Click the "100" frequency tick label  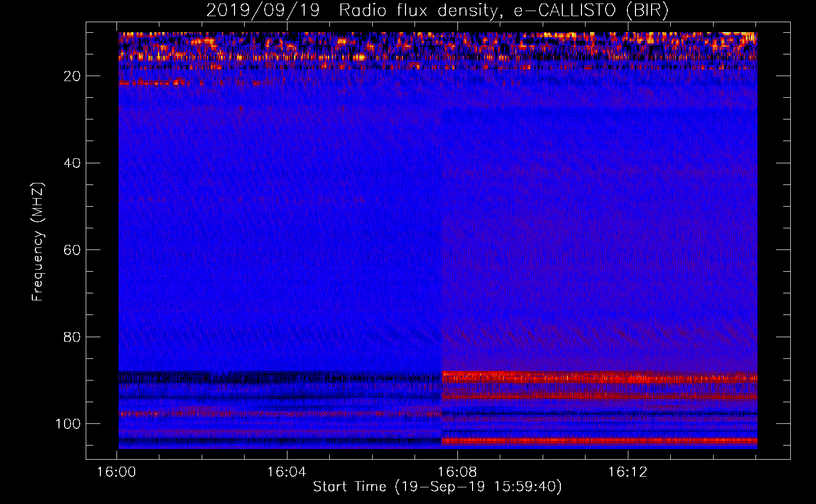point(68,424)
